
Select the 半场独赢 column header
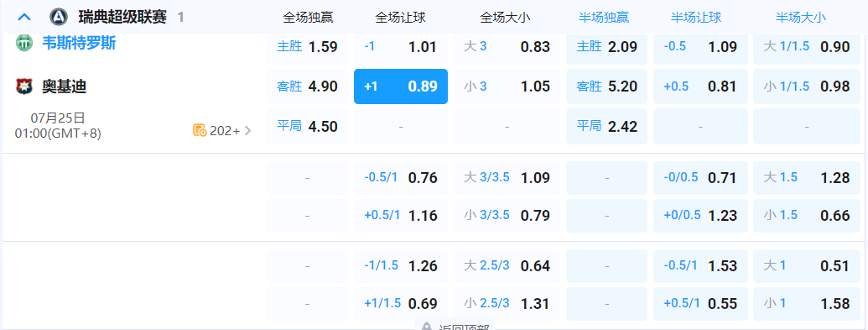pos(603,17)
